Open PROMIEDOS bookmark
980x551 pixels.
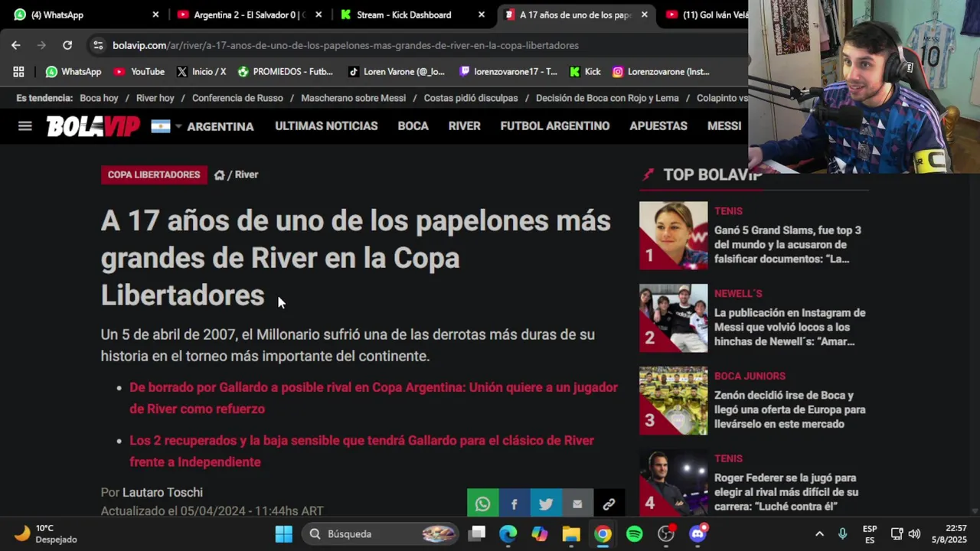pos(285,71)
